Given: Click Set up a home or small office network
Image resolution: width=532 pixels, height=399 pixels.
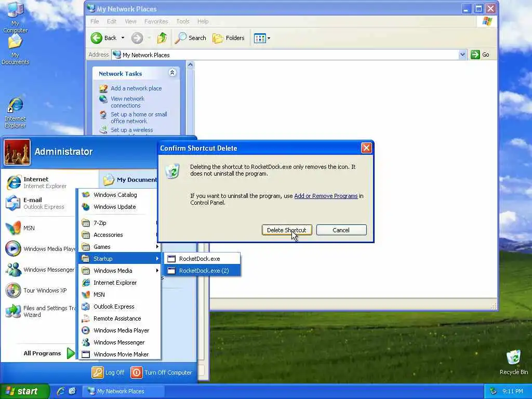Looking at the screenshot, I should click(x=139, y=118).
